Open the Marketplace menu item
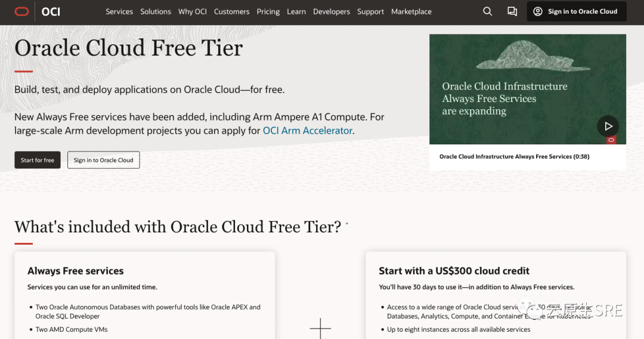This screenshot has height=339, width=644. pyautogui.click(x=411, y=11)
